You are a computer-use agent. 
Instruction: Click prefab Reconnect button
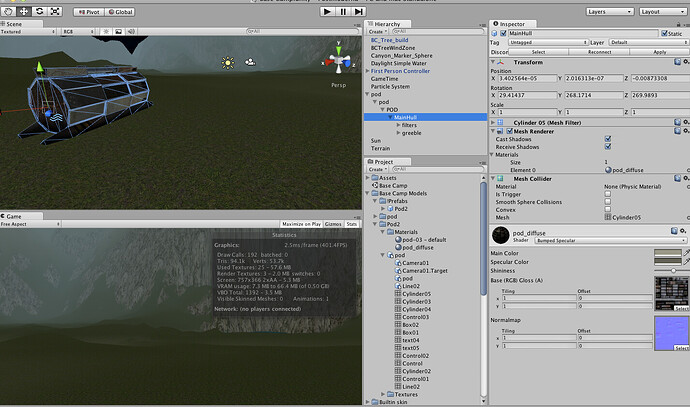[599, 52]
